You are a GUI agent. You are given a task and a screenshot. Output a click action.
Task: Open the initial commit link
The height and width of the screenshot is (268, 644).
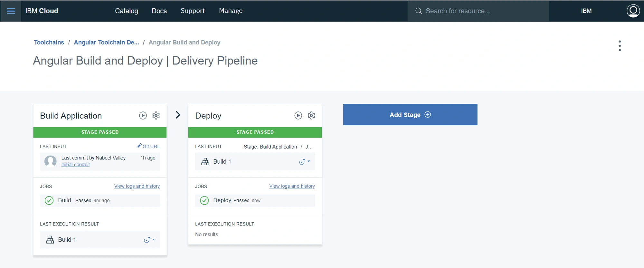coord(76,165)
